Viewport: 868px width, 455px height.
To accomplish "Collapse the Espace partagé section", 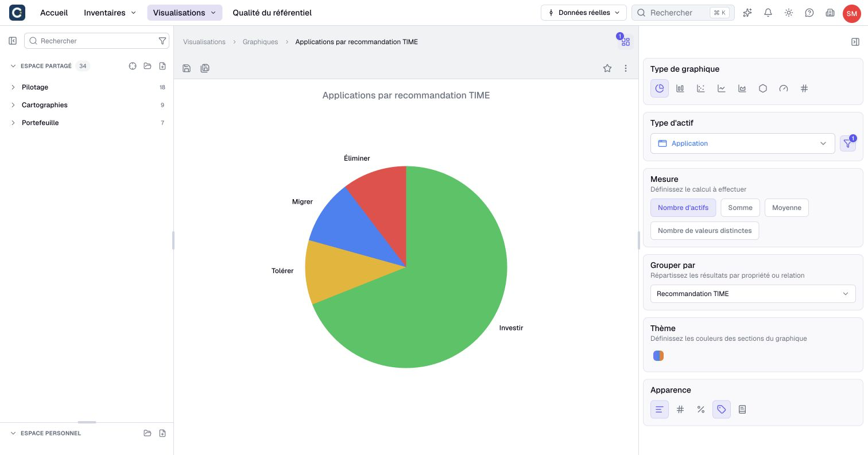I will 13,66.
